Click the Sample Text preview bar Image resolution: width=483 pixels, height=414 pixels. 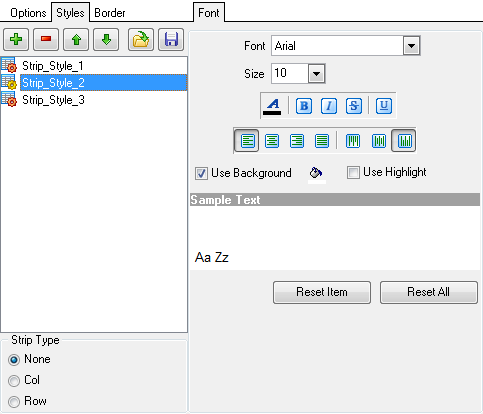pyautogui.click(x=335, y=200)
